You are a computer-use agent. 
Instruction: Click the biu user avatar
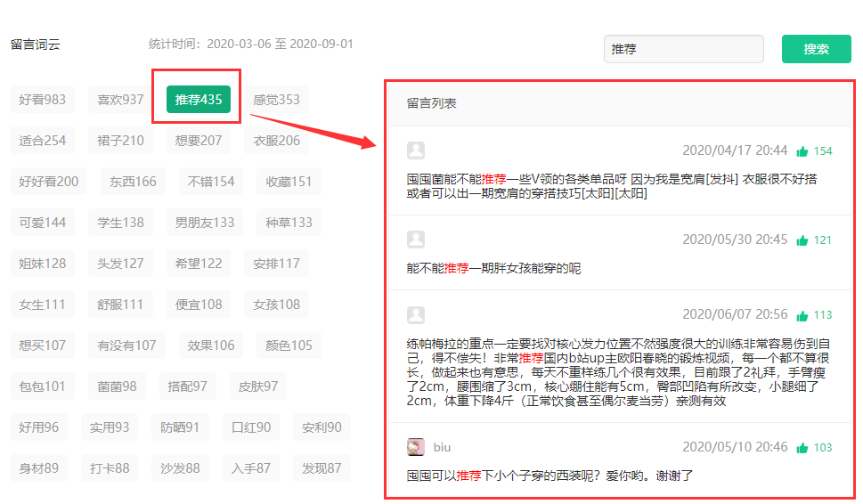point(416,447)
